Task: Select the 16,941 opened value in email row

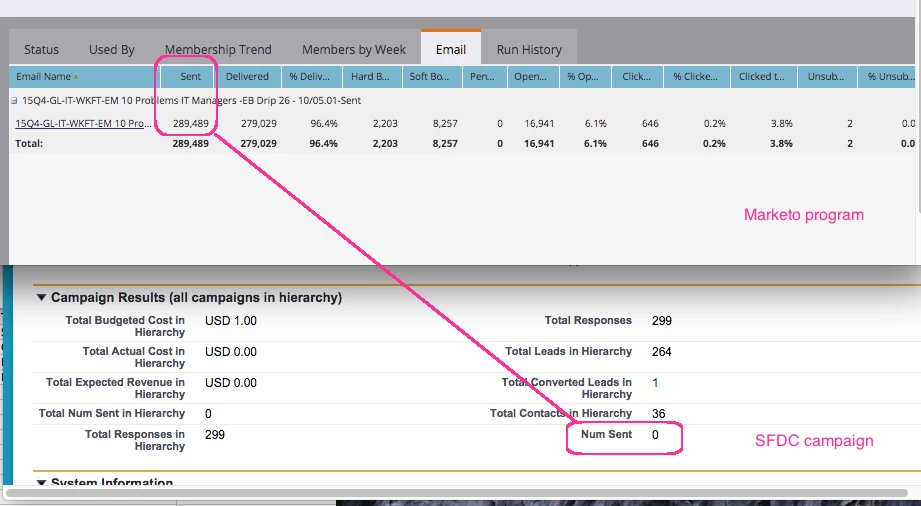Action: pyautogui.click(x=539, y=123)
